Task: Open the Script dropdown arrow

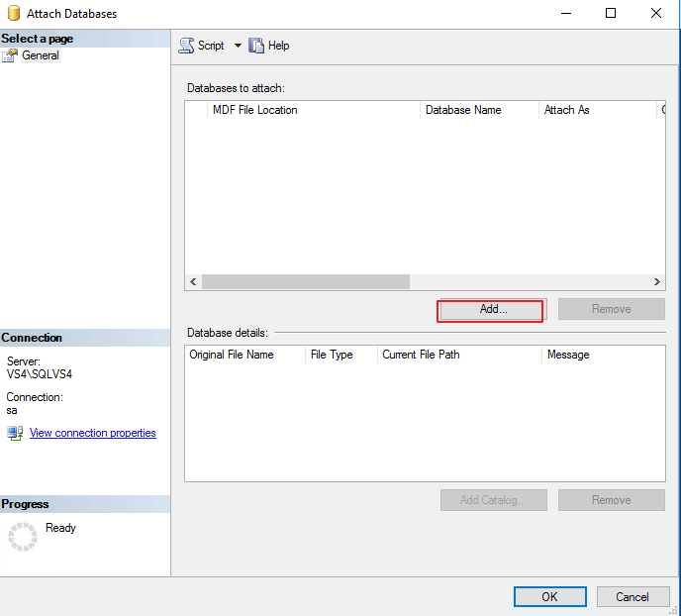Action: pyautogui.click(x=238, y=46)
